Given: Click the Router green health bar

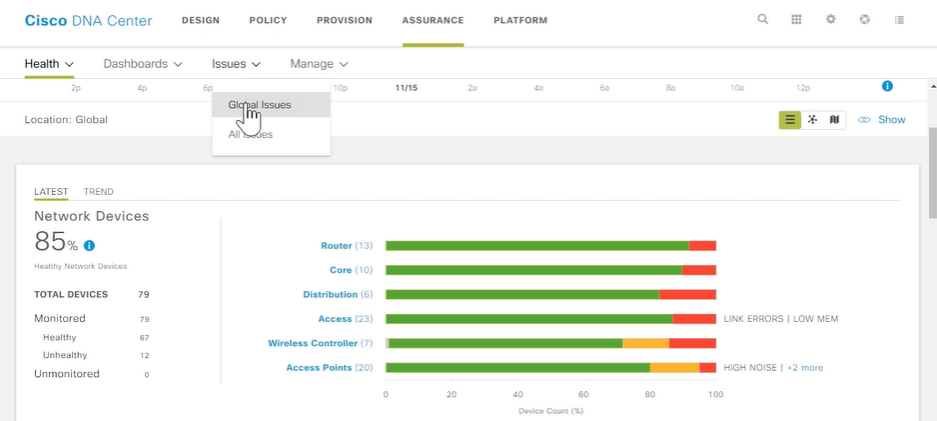Looking at the screenshot, I should coord(537,245).
